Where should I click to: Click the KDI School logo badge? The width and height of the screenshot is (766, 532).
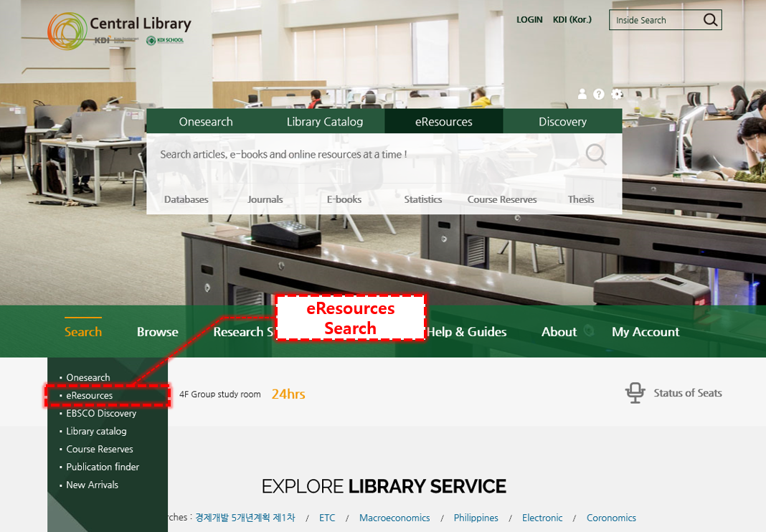[165, 41]
